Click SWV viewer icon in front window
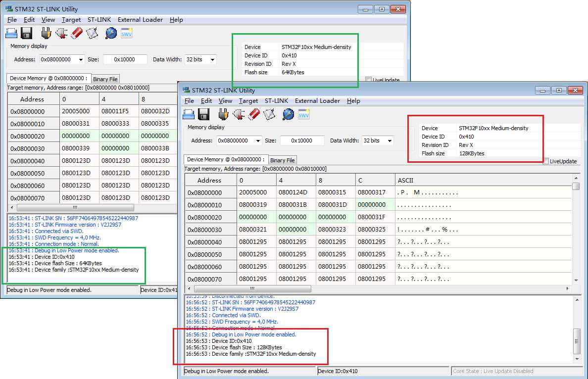This screenshot has width=588, height=379. tap(304, 114)
